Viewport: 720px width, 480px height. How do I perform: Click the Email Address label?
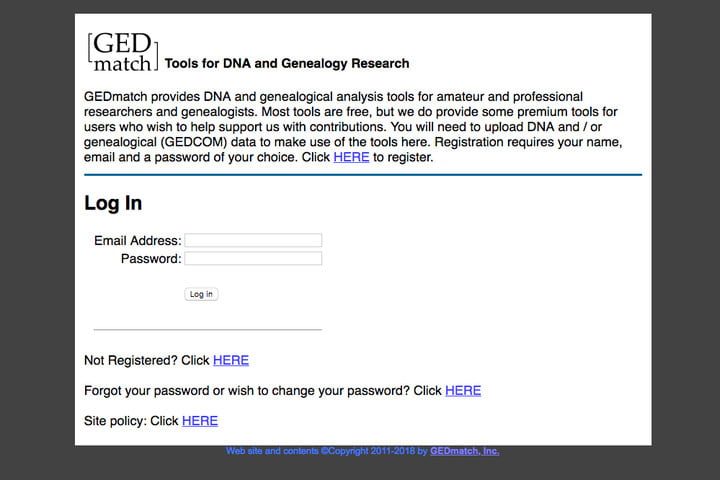(x=138, y=241)
